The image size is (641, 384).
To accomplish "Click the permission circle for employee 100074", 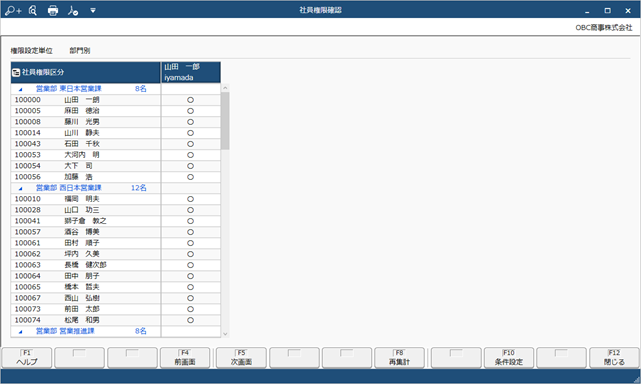I will [191, 321].
